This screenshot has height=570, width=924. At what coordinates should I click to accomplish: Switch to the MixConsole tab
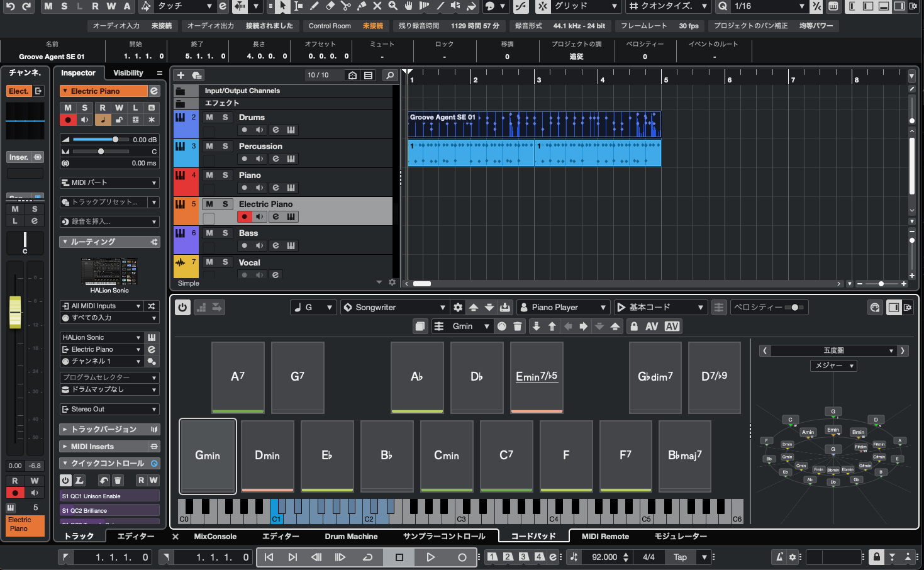point(215,536)
